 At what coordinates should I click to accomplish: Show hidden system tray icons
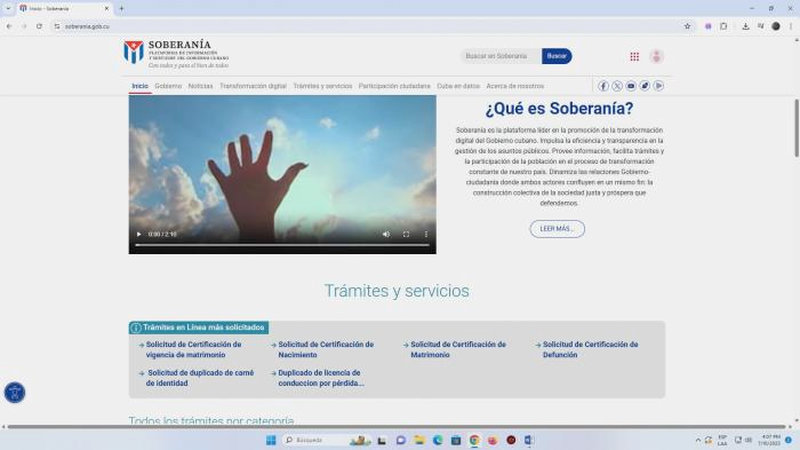[698, 440]
